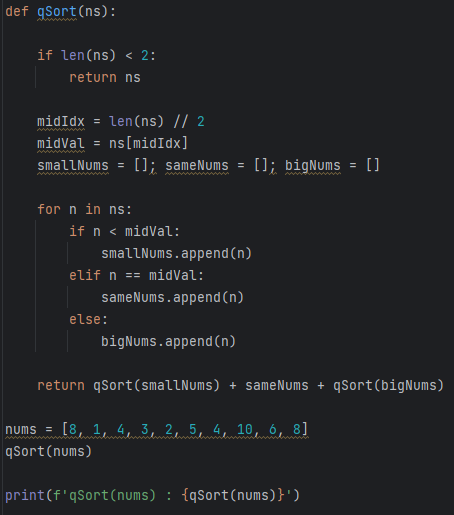The image size is (454, 515).
Task: Click the print function keyword
Action: coord(25,496)
